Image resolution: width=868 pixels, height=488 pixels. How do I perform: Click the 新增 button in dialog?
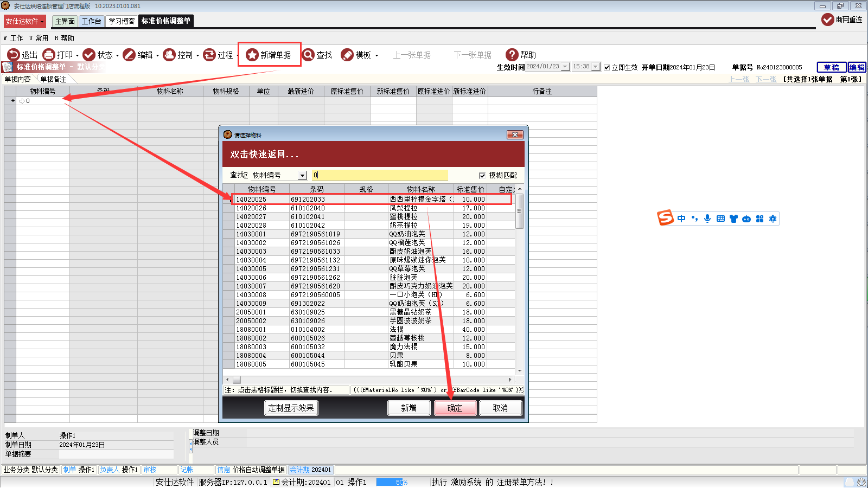[409, 408]
